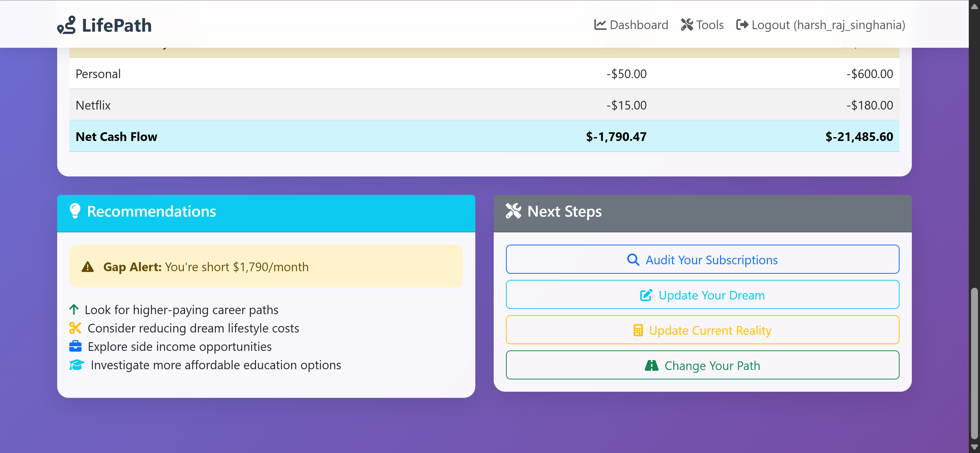The image size is (980, 453).
Task: Click the lightbulb icon beside Recommendations
Action: pyautogui.click(x=75, y=211)
